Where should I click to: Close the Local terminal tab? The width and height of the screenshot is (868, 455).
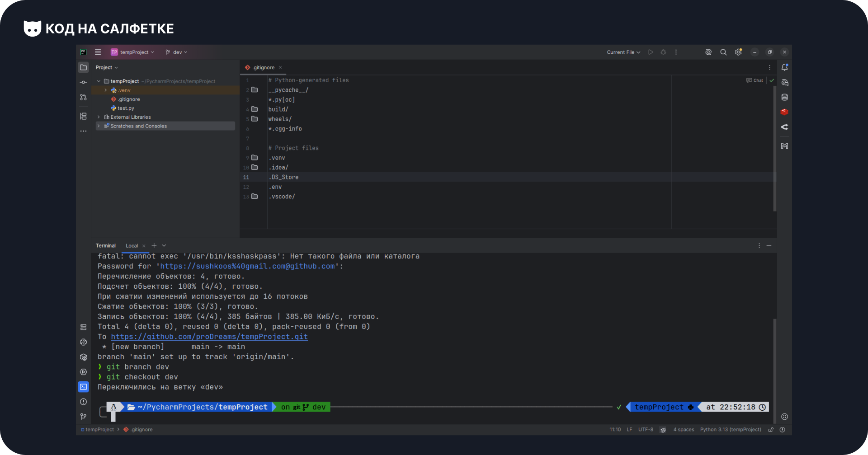(144, 246)
